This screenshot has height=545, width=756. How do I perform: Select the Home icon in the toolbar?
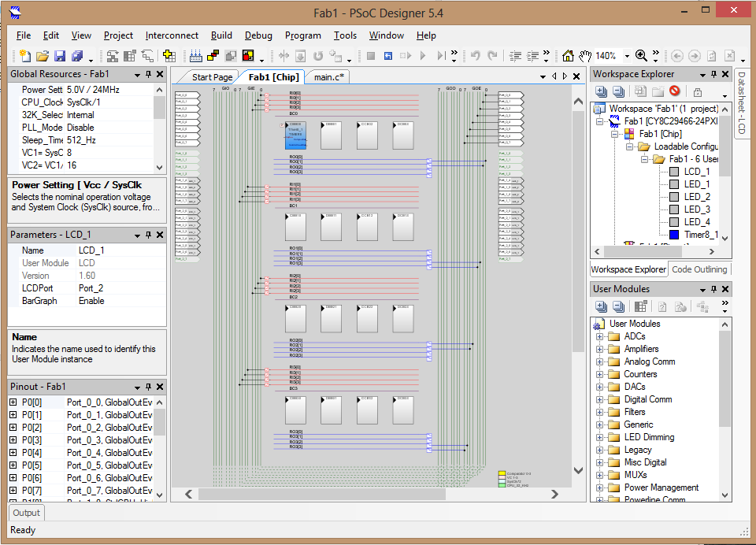tap(568, 56)
